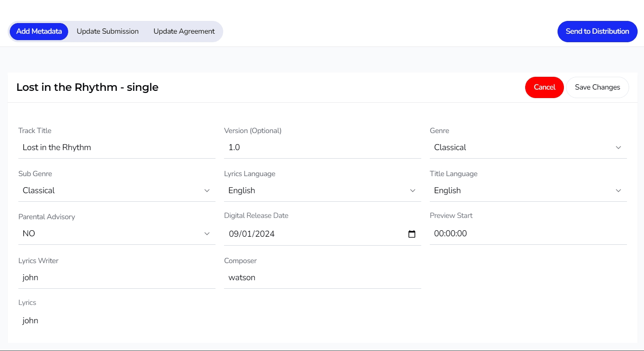Screen dimensions: 644x351
Task: Select the Lyrics Writer input field
Action: click(117, 278)
